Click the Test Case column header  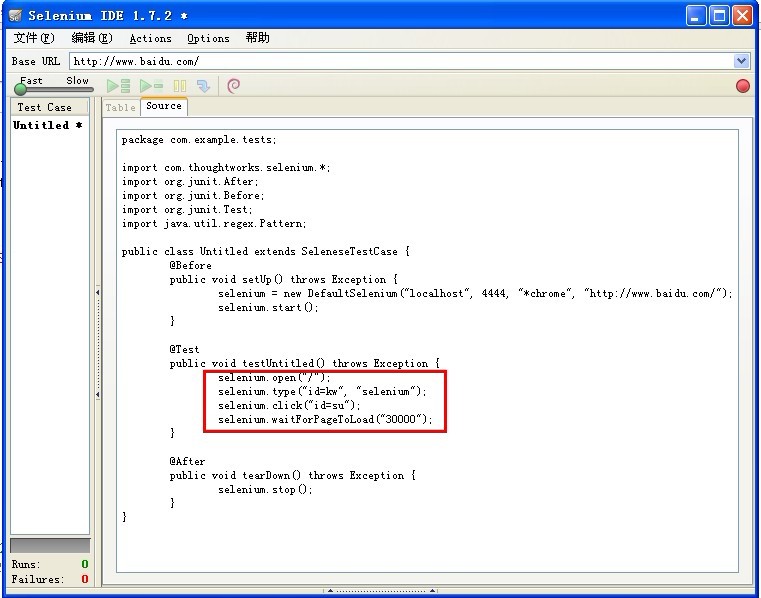coord(45,107)
